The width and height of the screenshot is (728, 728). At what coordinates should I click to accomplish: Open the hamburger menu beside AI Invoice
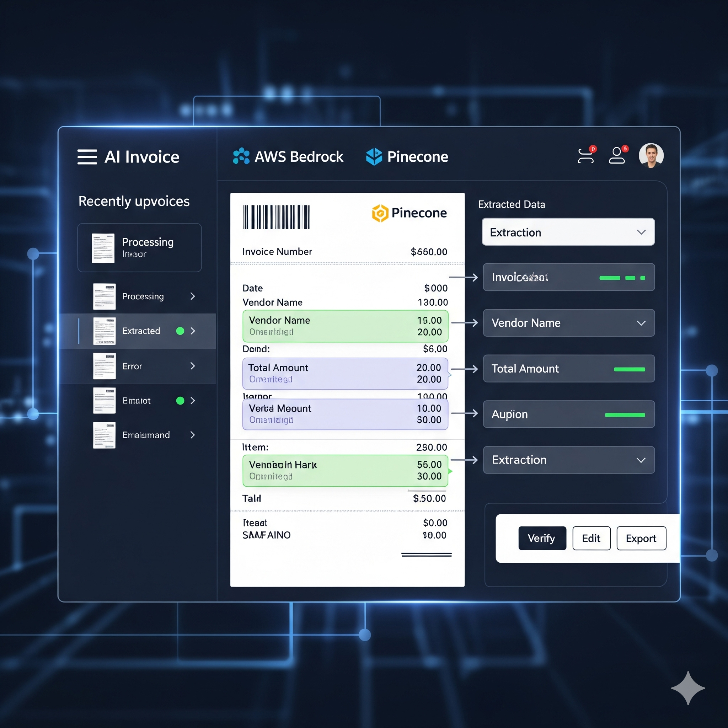87,157
